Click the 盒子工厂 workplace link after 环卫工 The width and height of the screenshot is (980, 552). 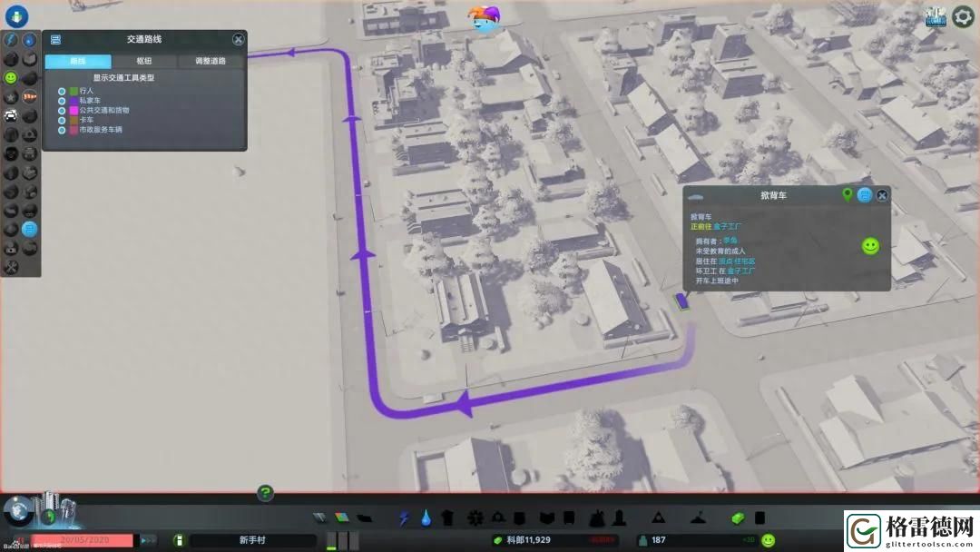pyautogui.click(x=741, y=271)
